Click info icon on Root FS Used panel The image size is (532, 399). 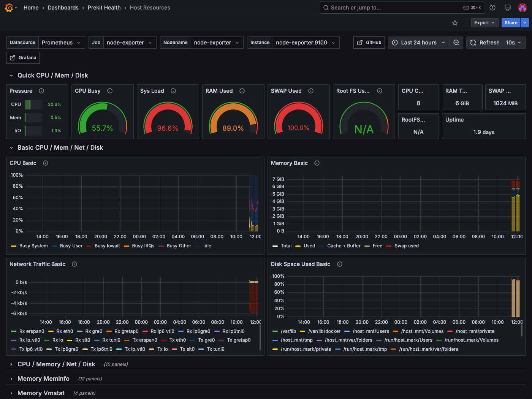pos(380,91)
